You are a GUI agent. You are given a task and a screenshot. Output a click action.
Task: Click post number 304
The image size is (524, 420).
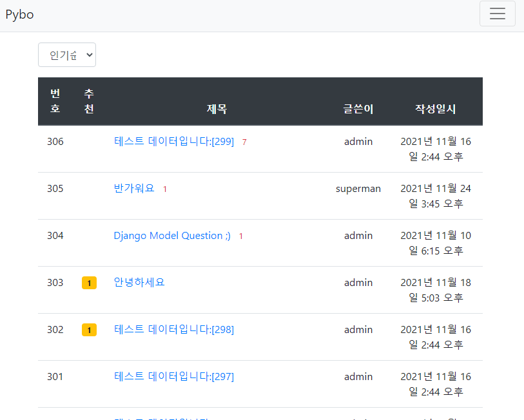point(55,236)
